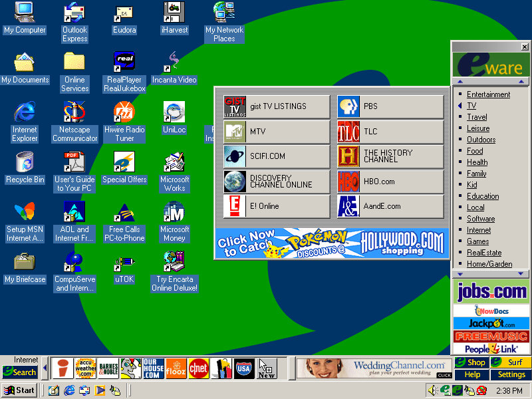
Task: Switch to the Travel category
Action: point(477,116)
